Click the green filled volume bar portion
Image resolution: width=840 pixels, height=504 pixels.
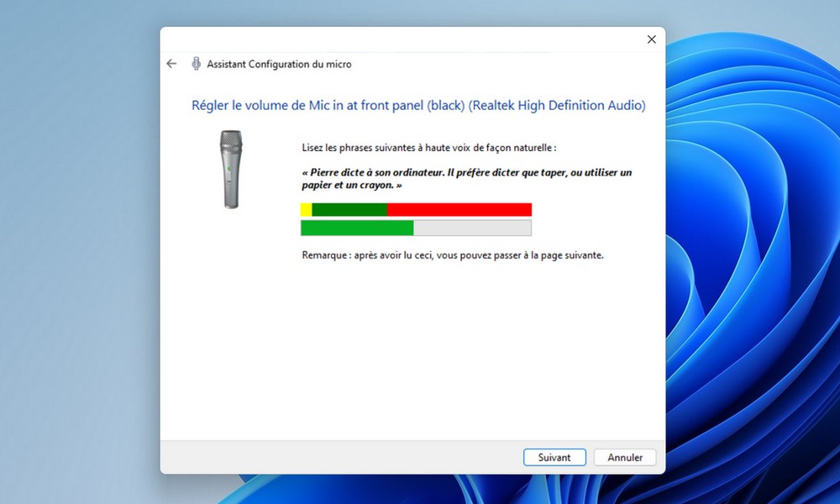[x=357, y=228]
